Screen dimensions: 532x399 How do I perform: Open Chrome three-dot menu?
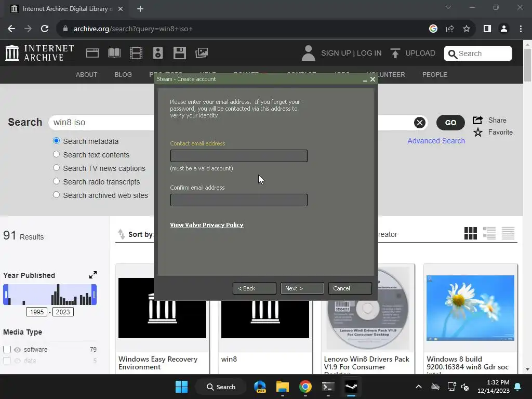521,29
